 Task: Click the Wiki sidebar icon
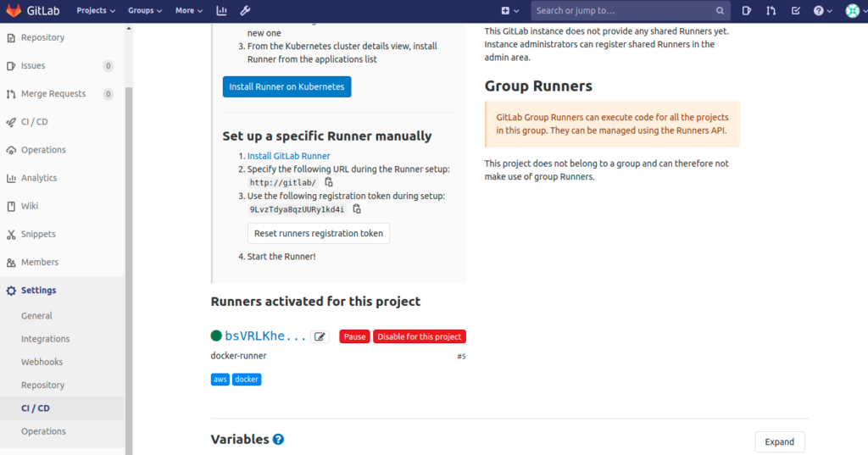pyautogui.click(x=11, y=207)
